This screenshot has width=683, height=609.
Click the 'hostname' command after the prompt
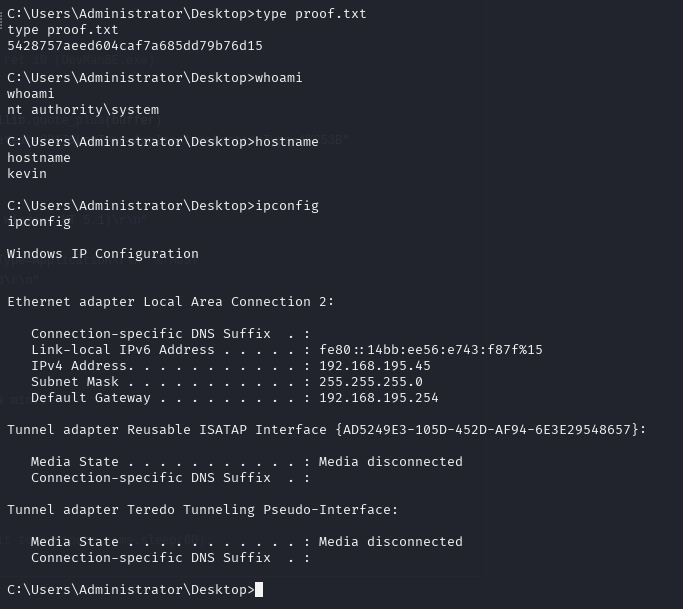click(x=287, y=142)
